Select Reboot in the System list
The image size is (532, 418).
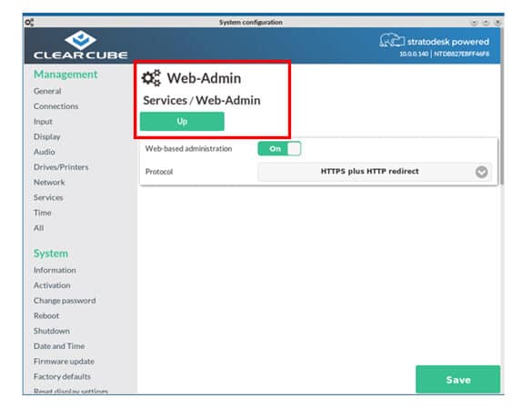click(x=46, y=315)
